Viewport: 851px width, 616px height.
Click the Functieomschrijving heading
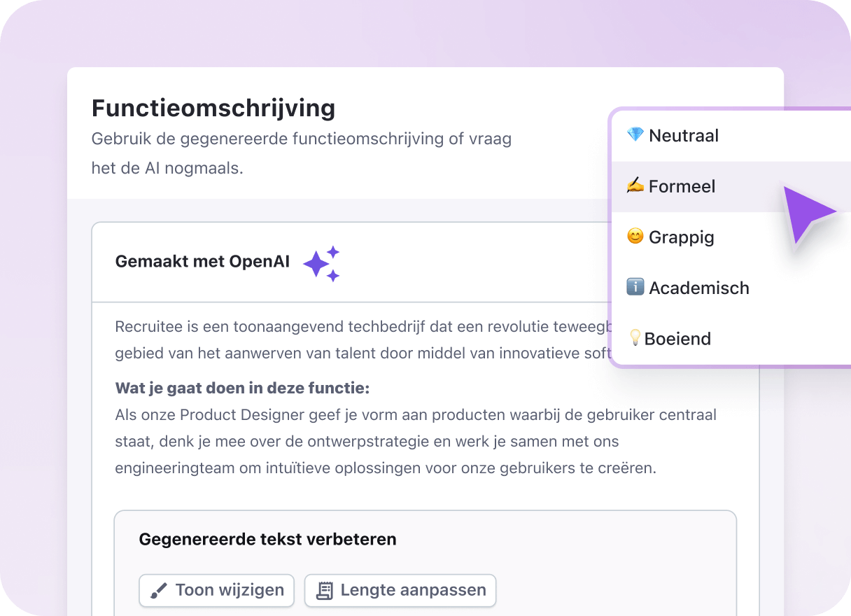[213, 108]
